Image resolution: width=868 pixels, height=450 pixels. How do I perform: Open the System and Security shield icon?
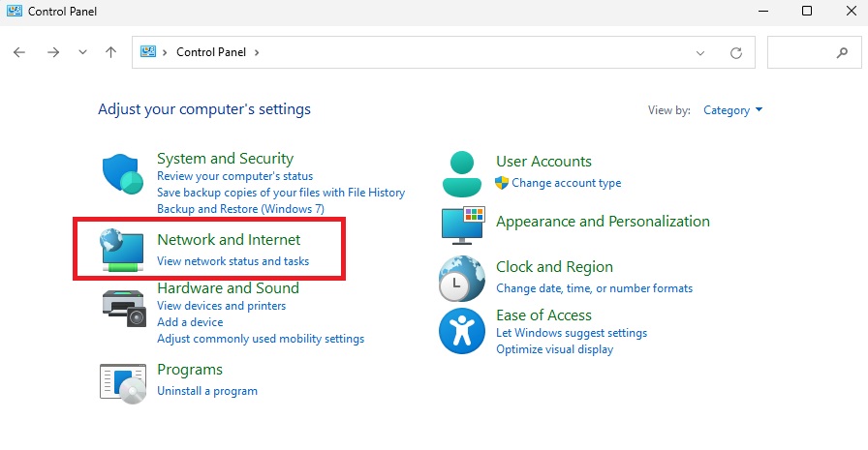122,173
